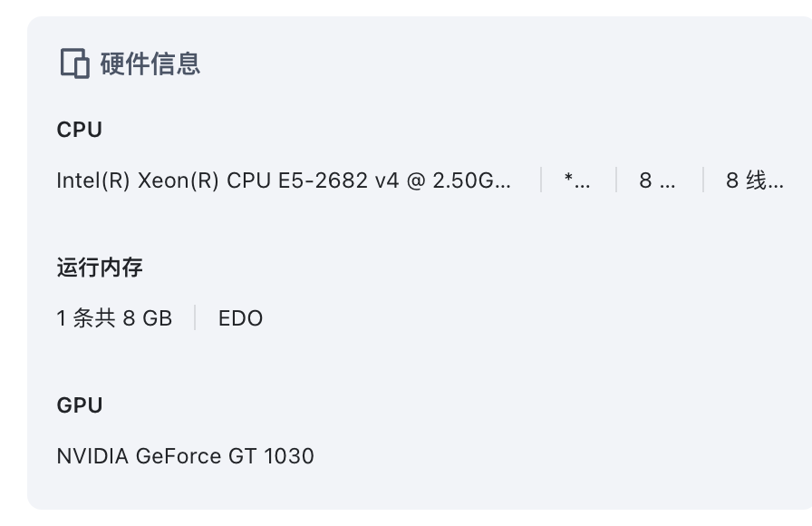This screenshot has height=526, width=812.
Task: Select the '1 条共 8 GB' memory text
Action: pos(114,318)
